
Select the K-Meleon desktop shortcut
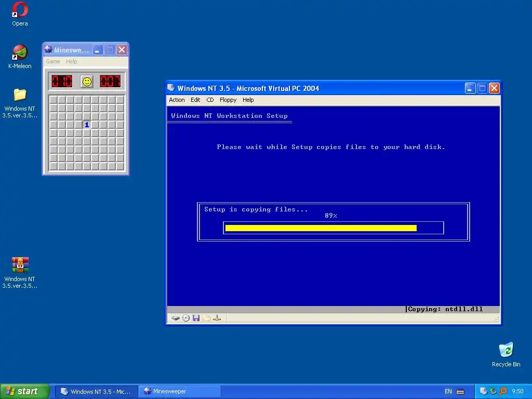pyautogui.click(x=20, y=57)
